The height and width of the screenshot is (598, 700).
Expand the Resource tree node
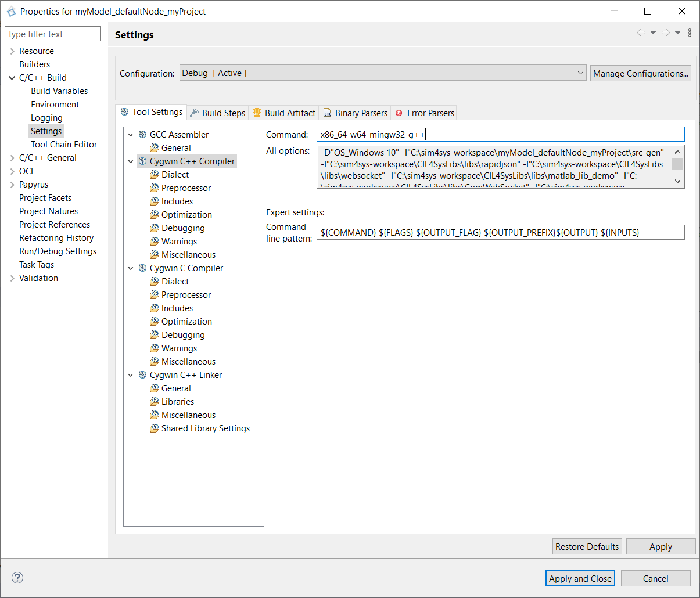(x=12, y=51)
